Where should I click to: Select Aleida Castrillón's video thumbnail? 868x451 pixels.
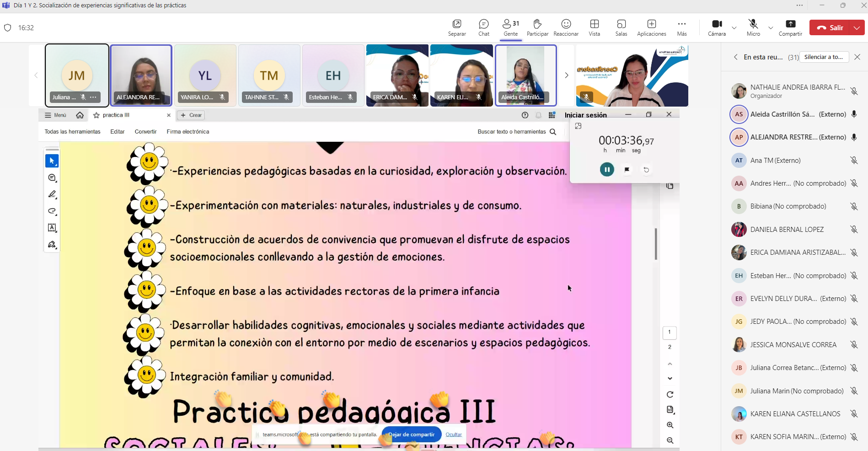click(x=525, y=75)
